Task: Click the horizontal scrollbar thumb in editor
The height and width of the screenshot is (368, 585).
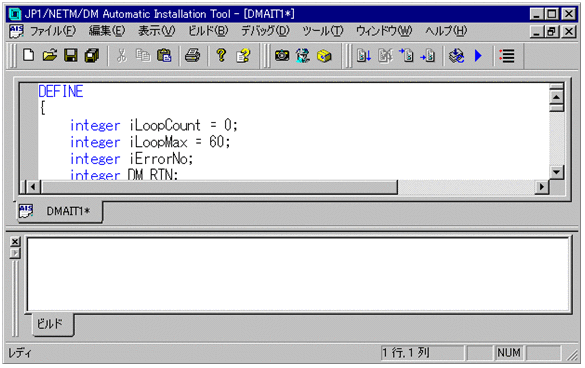Action: [x=219, y=187]
